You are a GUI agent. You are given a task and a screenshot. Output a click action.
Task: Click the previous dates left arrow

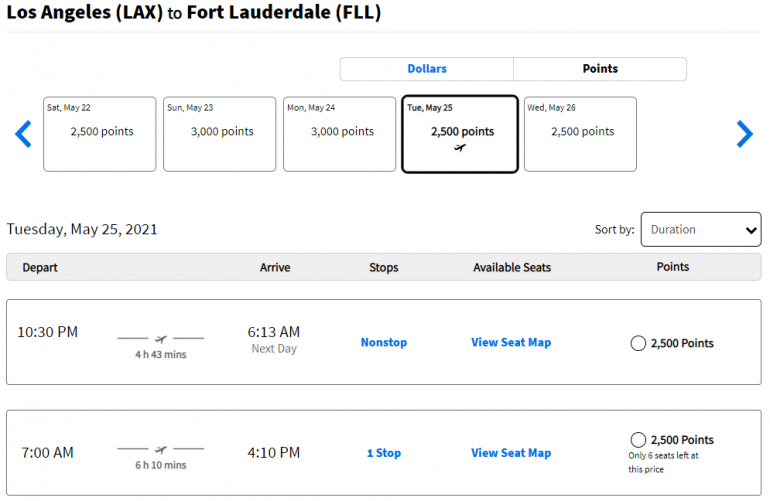23,134
